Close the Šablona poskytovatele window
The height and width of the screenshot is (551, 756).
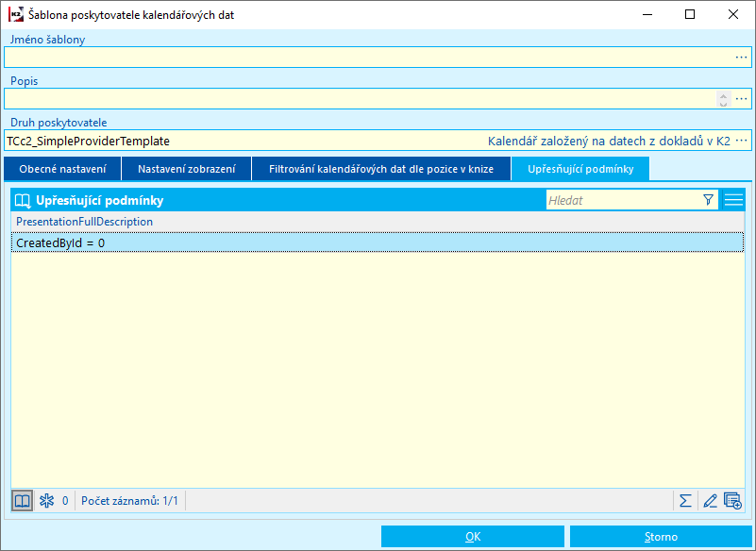pyautogui.click(x=732, y=14)
